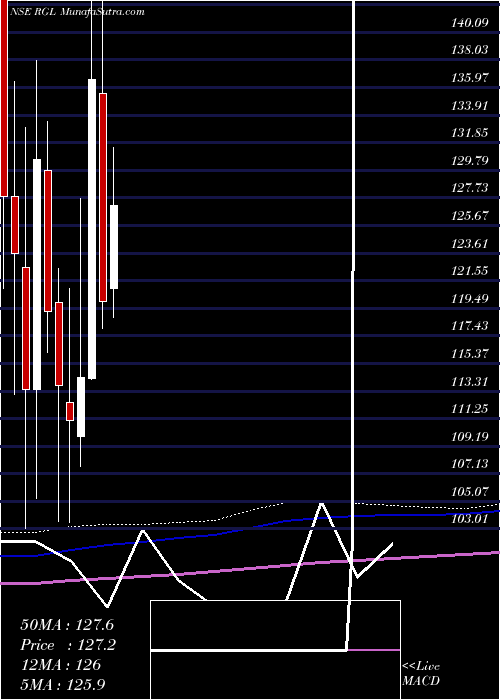Click the 123.61 price axis label
The width and height of the screenshot is (500, 700).
(x=470, y=244)
